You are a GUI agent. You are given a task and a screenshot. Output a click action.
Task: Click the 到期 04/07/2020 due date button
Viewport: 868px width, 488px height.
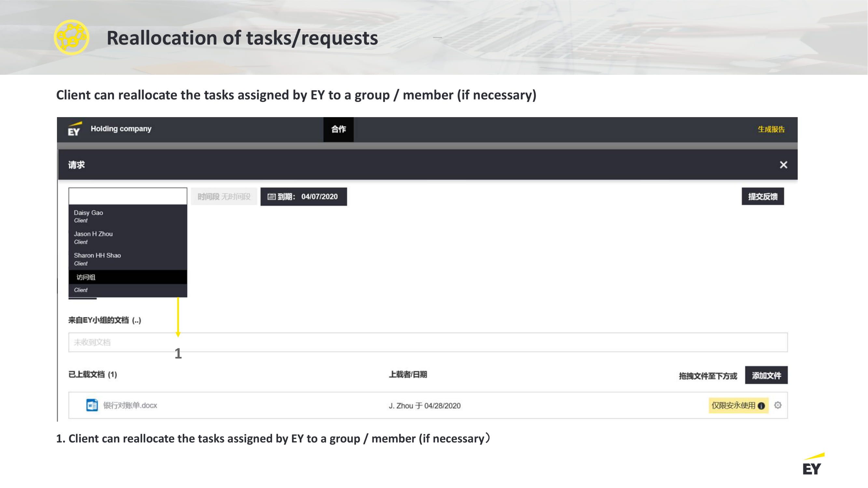pyautogui.click(x=304, y=197)
